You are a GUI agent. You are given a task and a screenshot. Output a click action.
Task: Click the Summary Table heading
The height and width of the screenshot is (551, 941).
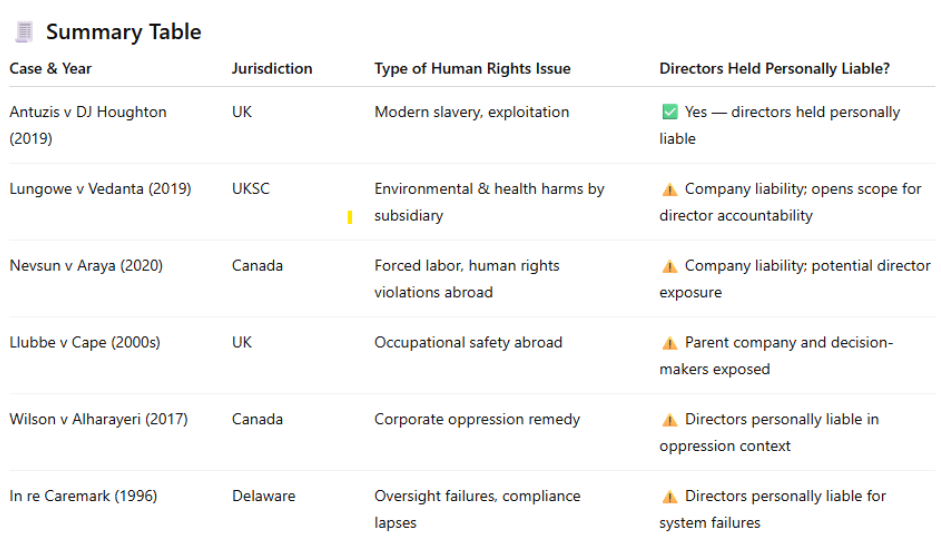123,32
